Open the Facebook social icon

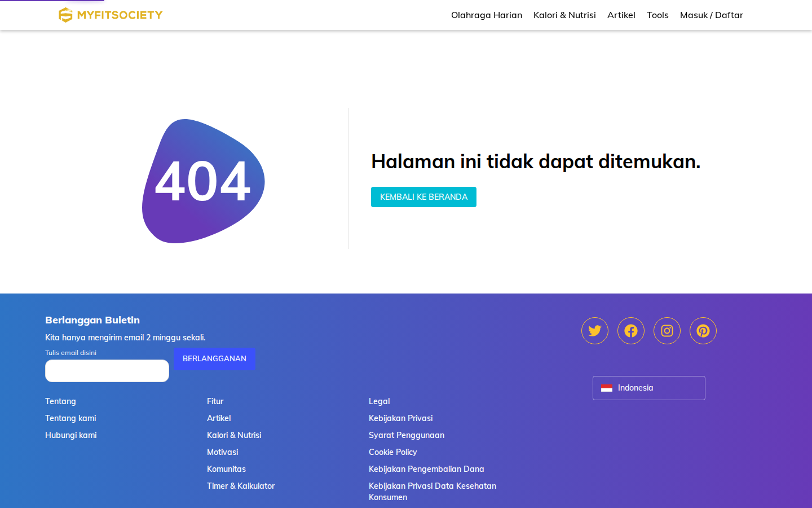pos(631,331)
